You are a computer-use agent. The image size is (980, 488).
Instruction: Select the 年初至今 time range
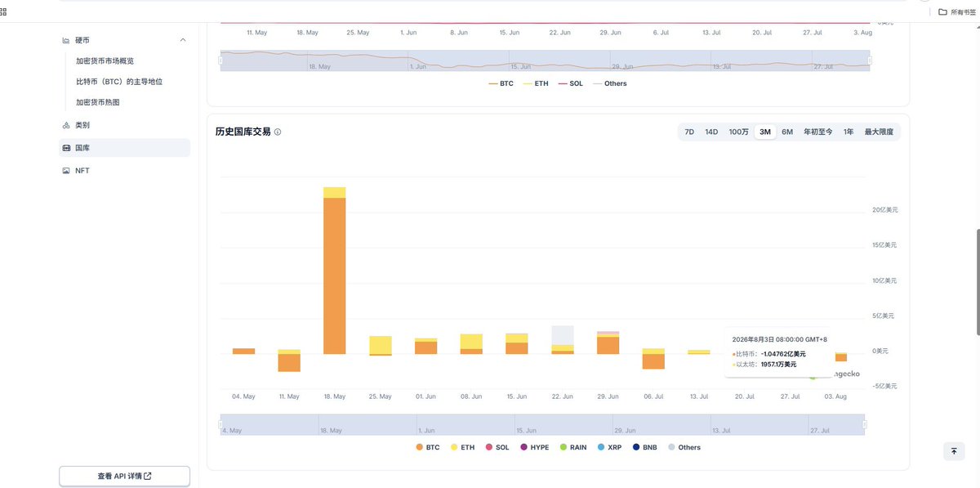[x=818, y=132]
